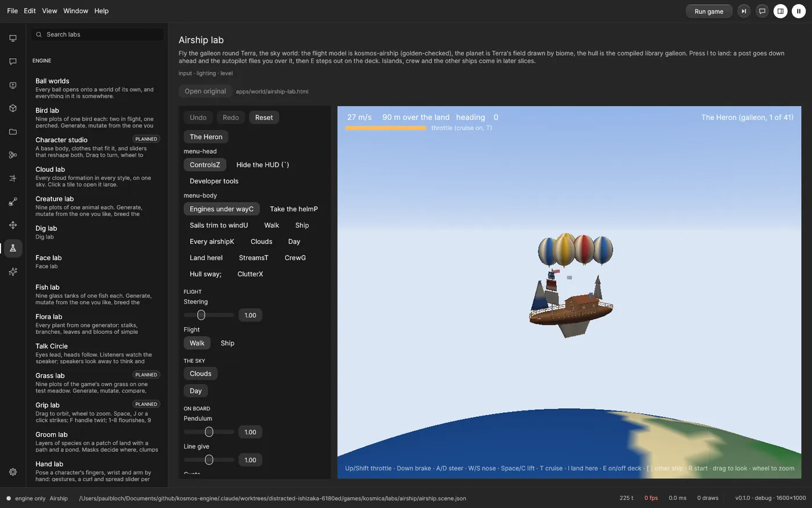Select Ship under the Flight section
This screenshot has width=812, height=508.
tap(227, 343)
